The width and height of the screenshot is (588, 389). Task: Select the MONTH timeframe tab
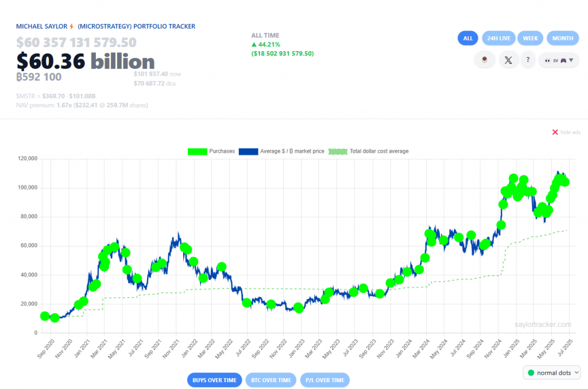[563, 38]
